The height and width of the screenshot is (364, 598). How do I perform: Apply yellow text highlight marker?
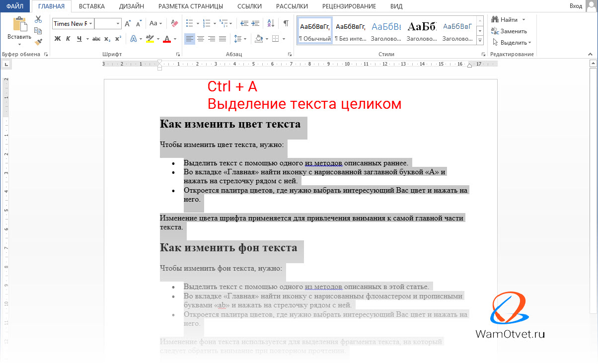point(150,39)
